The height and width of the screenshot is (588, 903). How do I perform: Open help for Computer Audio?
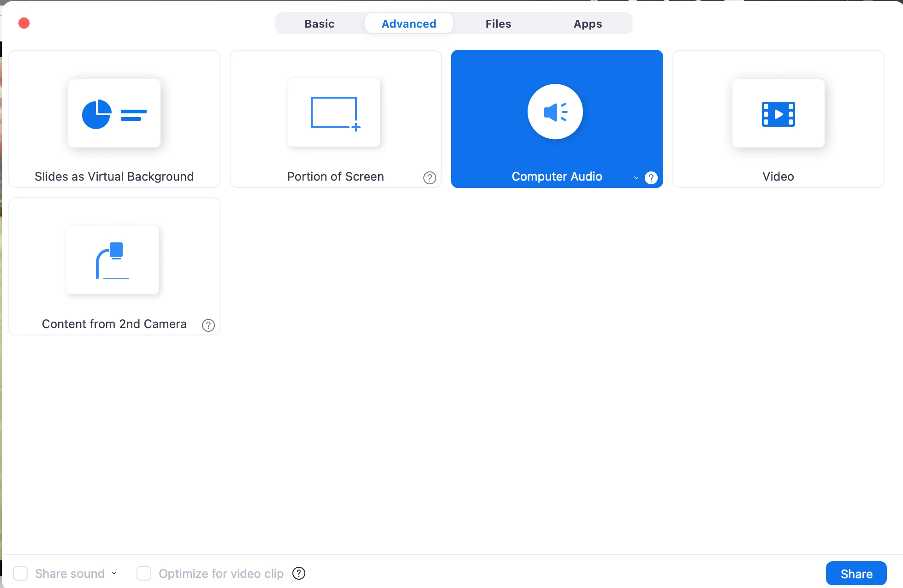click(651, 178)
